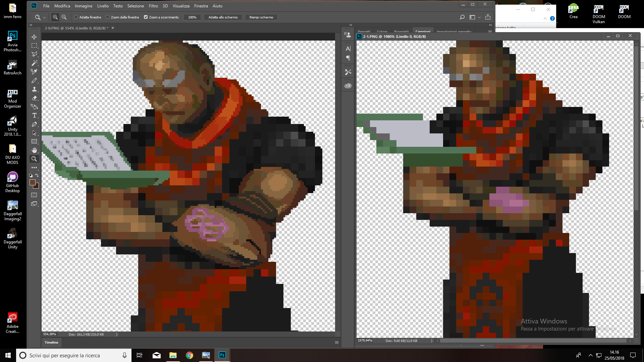The width and height of the screenshot is (644, 362).
Task: Toggle Quick Mask mode
Action: 34,195
